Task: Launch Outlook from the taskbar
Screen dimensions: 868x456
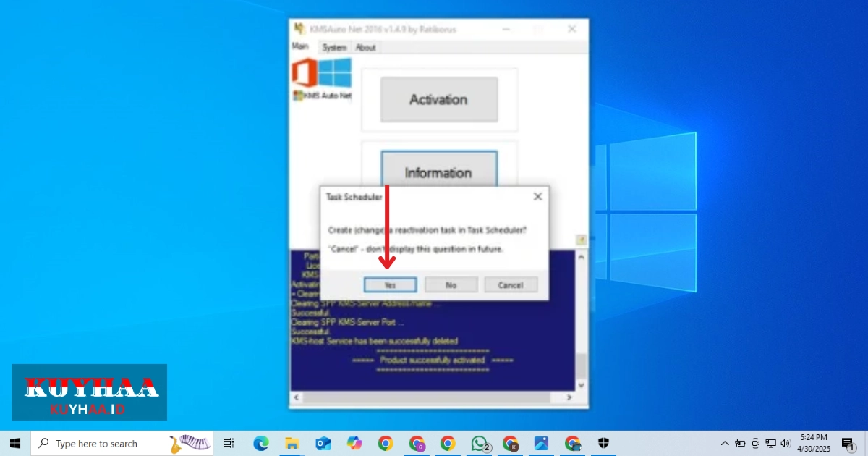Action: 323,444
